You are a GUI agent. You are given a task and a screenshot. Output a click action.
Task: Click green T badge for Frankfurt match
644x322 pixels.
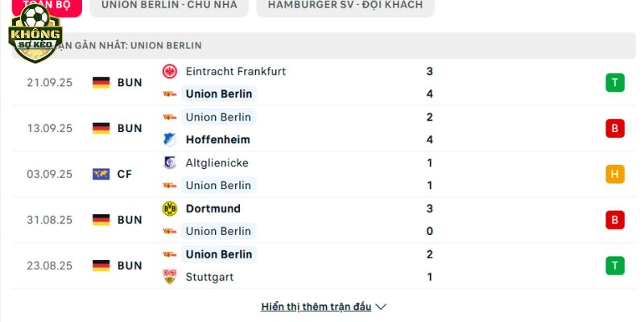coord(615,83)
